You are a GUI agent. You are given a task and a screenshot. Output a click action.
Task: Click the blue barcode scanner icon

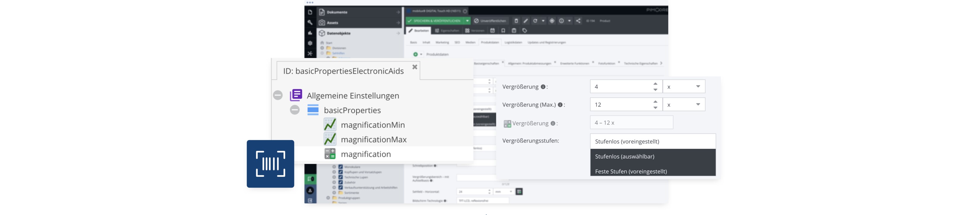pyautogui.click(x=270, y=163)
